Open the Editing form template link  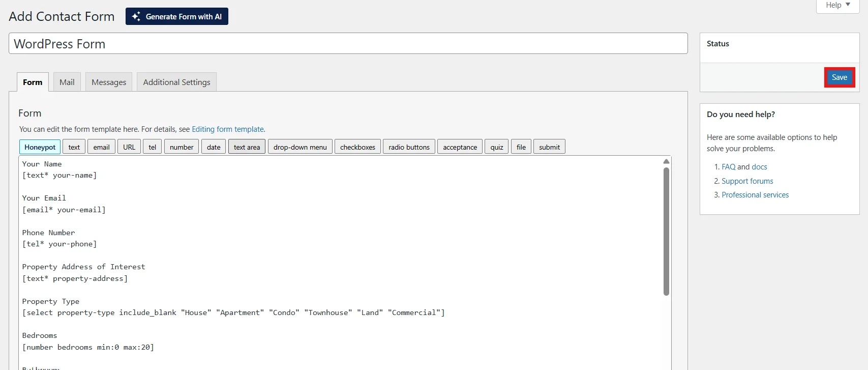point(228,129)
